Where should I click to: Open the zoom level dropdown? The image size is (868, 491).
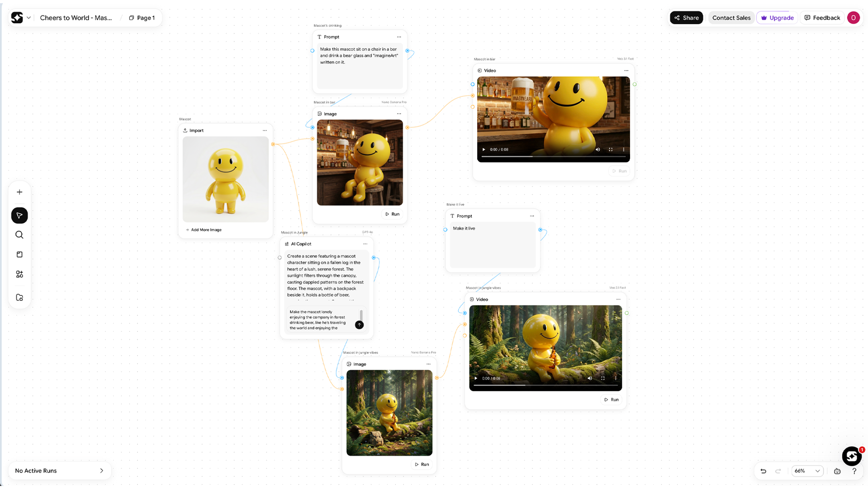pyautogui.click(x=807, y=471)
